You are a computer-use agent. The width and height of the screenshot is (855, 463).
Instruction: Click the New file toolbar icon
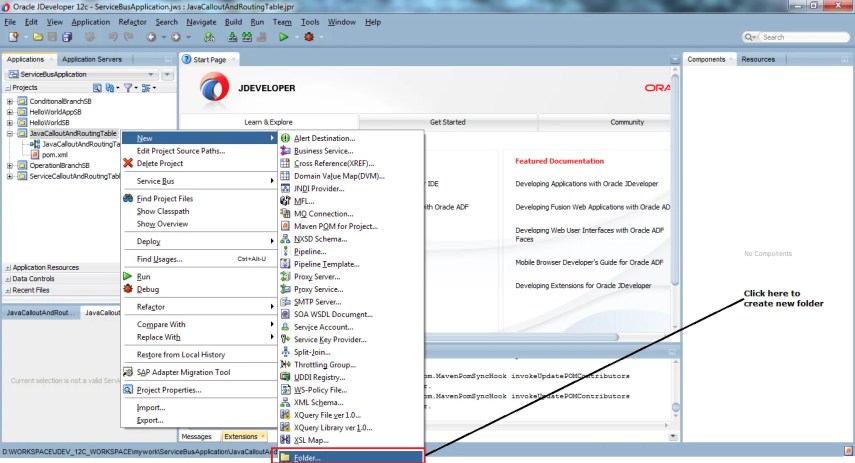point(14,37)
